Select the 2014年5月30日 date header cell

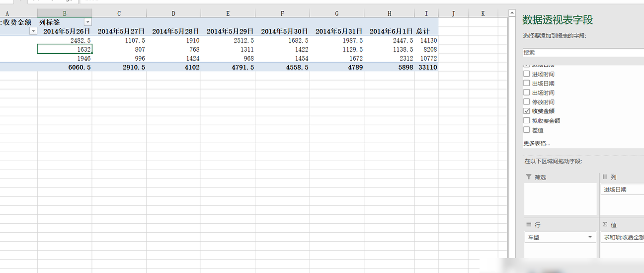[282, 31]
